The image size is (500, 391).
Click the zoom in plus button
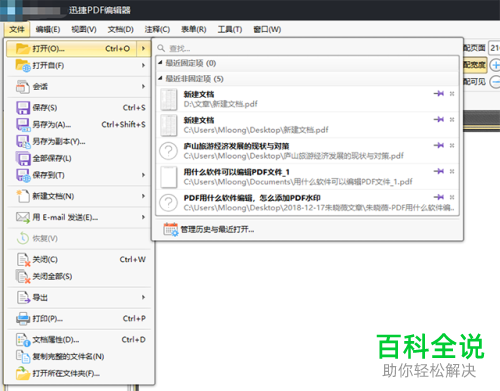495,65
